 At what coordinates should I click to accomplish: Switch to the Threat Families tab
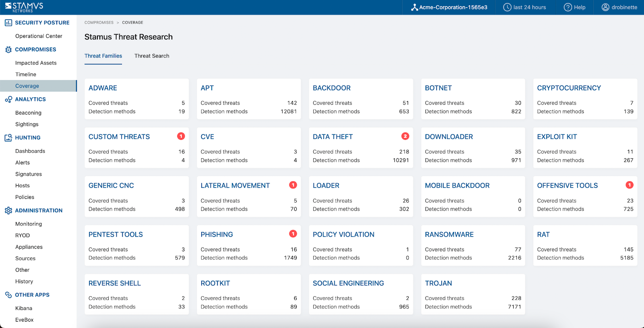pos(103,56)
